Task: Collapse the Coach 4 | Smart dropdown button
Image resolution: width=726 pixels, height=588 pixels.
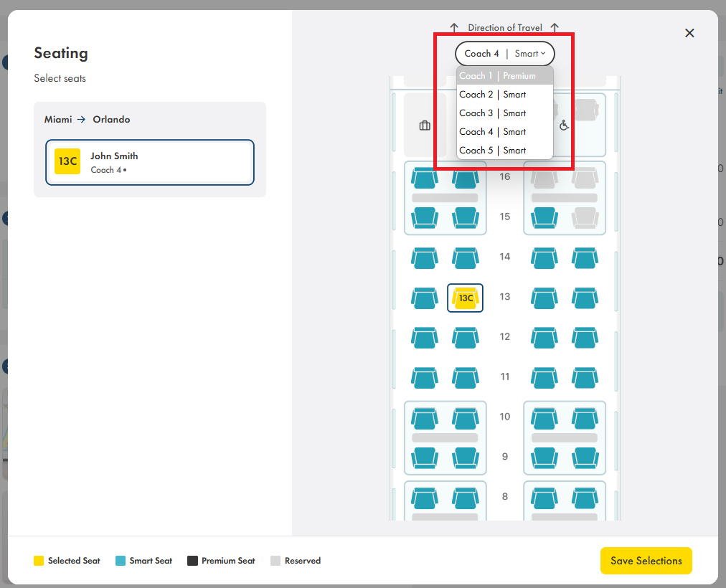Action: click(504, 54)
